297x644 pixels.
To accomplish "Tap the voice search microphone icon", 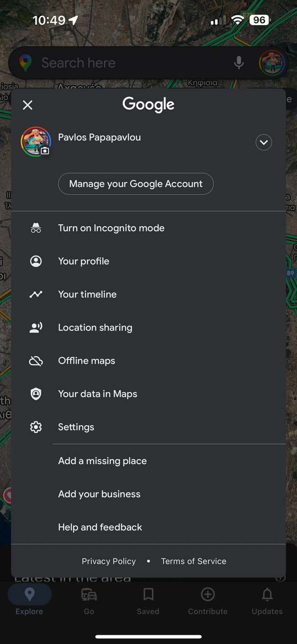I will (239, 62).
